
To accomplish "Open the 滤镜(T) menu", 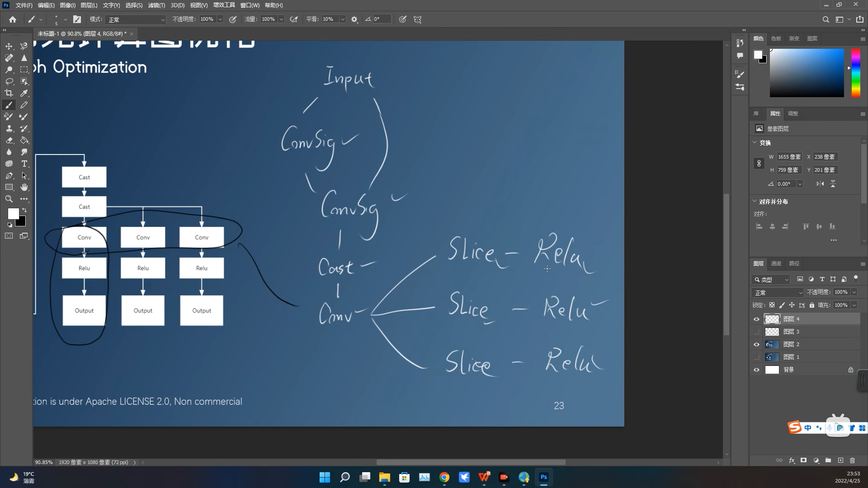I will point(156,5).
